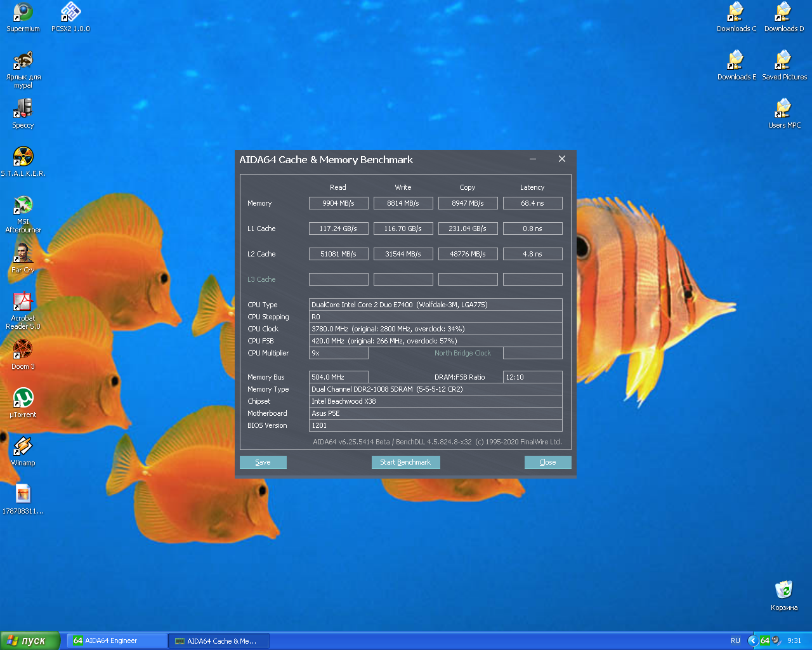Screen dimensions: 812x650
Task: Click the Latency column header
Action: [x=532, y=187]
